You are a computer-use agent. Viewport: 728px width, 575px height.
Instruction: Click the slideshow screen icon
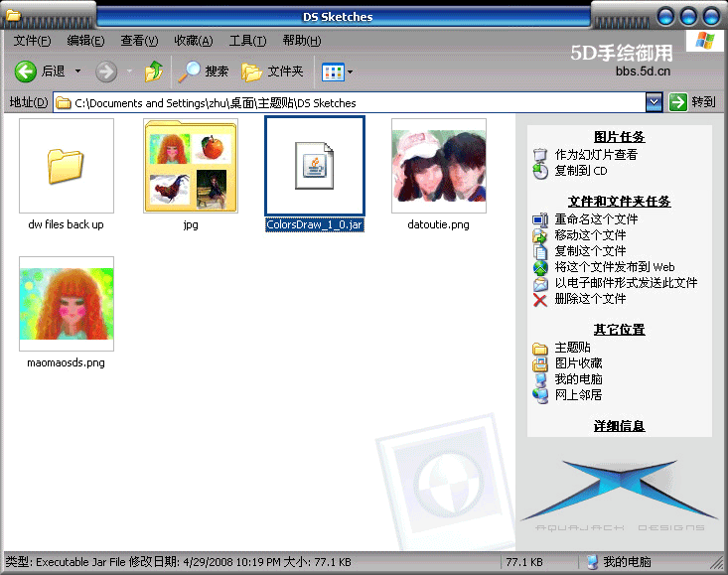540,155
